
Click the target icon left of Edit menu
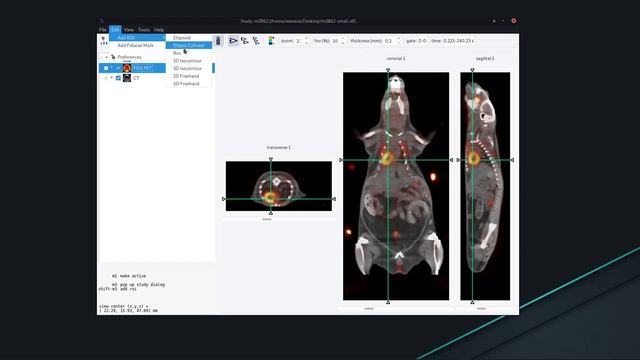point(104,40)
